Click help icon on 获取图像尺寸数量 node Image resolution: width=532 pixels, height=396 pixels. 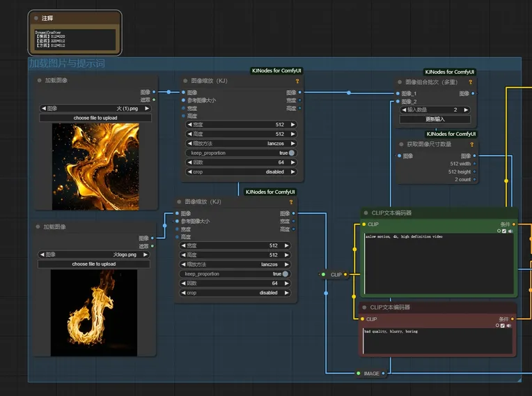click(x=472, y=144)
